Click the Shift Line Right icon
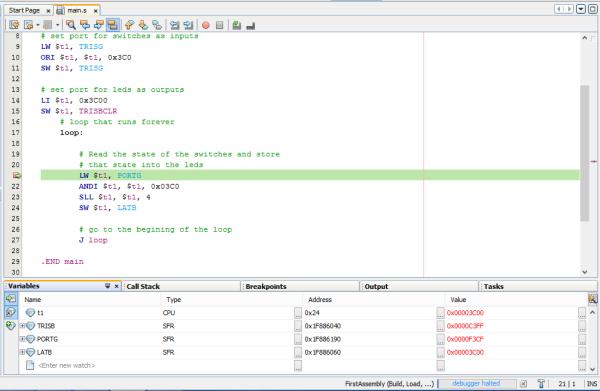The width and height of the screenshot is (600, 391). 188,25
